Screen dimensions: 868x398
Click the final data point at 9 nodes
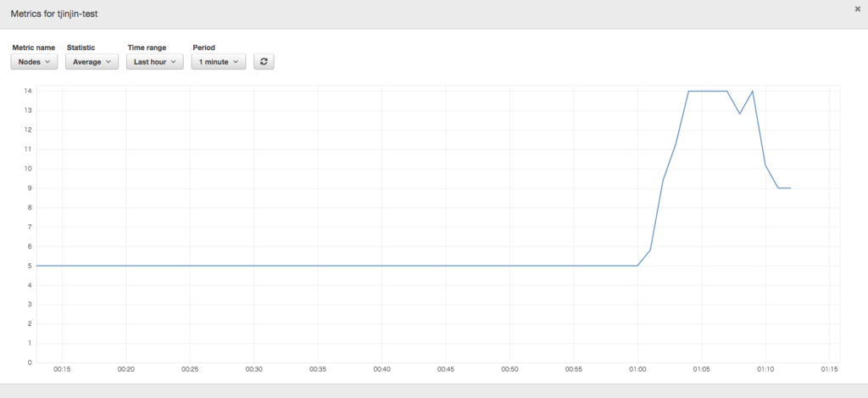pos(791,188)
